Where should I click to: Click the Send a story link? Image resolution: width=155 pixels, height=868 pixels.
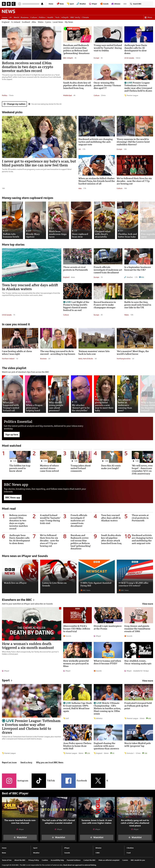click(26, 762)
